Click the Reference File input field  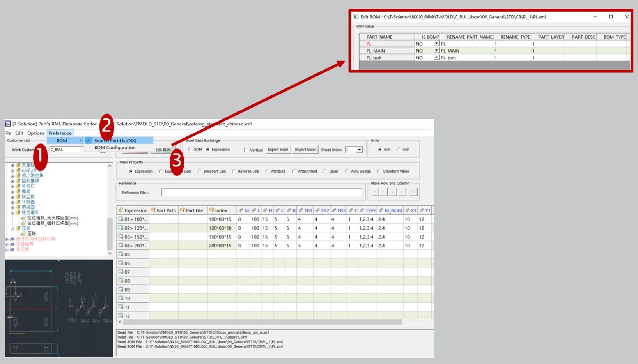click(262, 193)
